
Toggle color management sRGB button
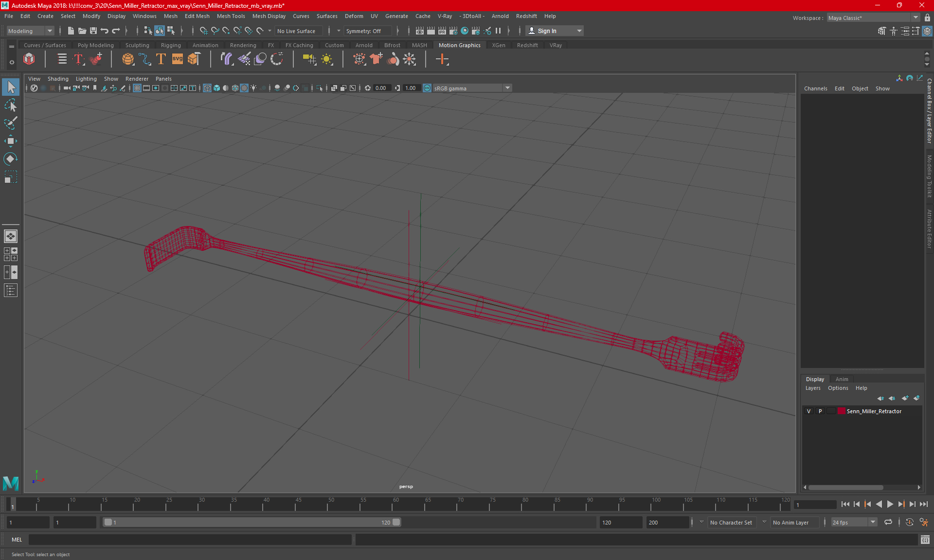click(427, 88)
